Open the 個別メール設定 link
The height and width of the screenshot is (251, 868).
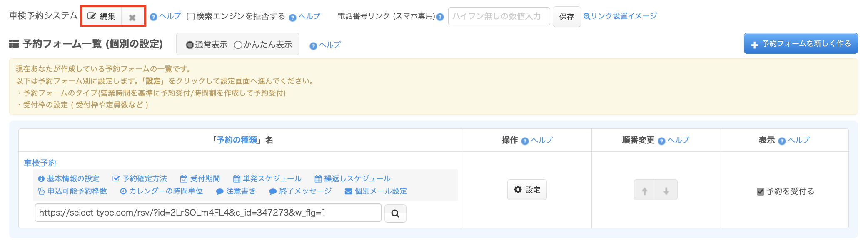coord(376,191)
